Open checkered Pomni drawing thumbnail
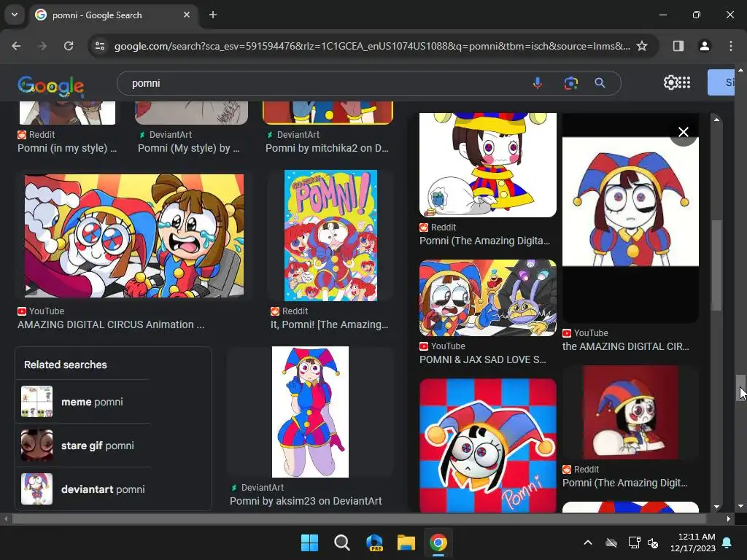 pos(488,446)
